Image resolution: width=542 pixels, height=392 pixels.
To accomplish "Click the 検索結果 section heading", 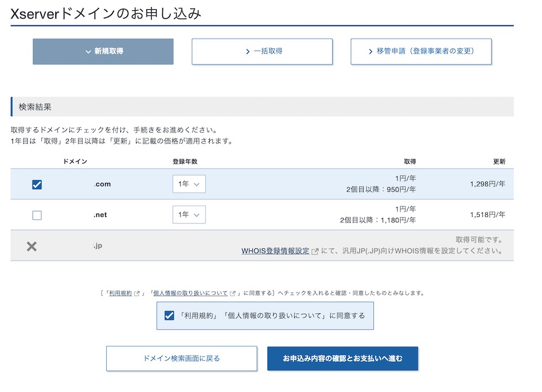I will coord(35,107).
